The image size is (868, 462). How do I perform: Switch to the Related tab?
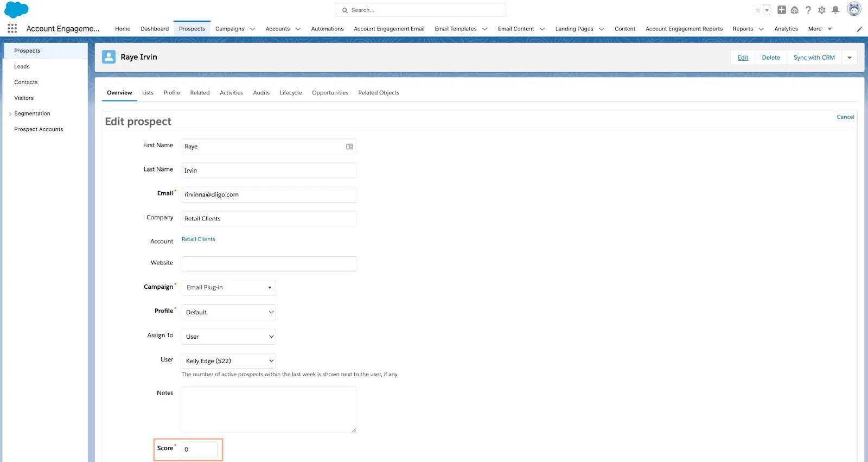200,93
